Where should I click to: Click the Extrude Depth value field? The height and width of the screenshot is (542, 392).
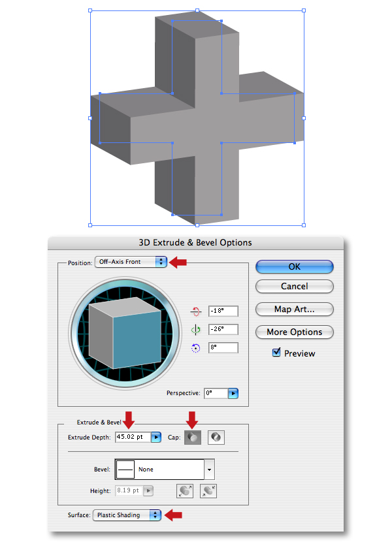[133, 437]
